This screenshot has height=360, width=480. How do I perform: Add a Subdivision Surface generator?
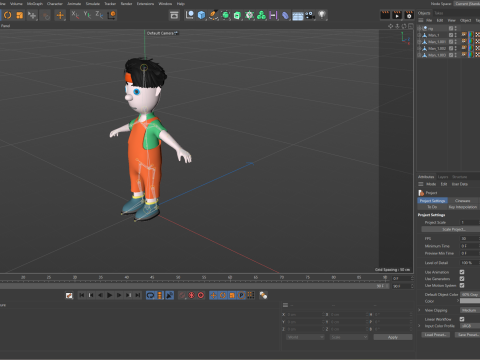click(225, 15)
